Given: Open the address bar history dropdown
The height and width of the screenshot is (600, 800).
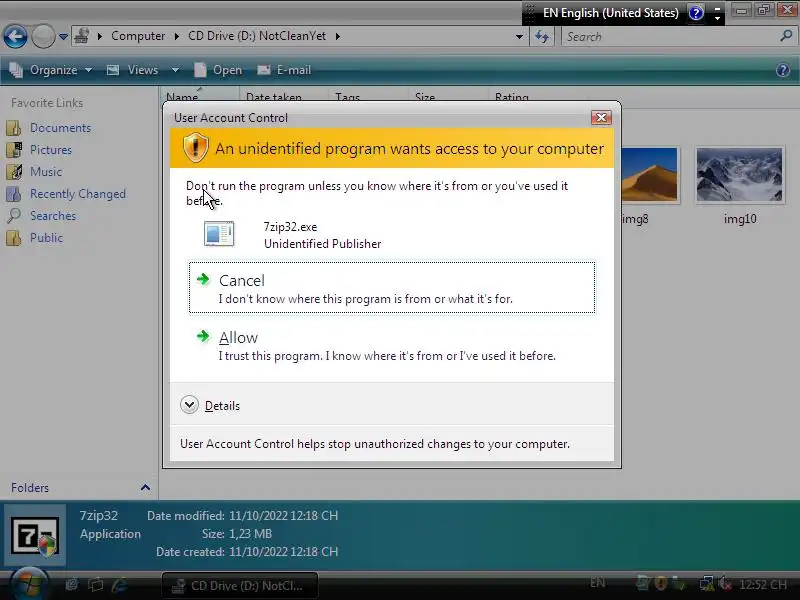Looking at the screenshot, I should [519, 37].
